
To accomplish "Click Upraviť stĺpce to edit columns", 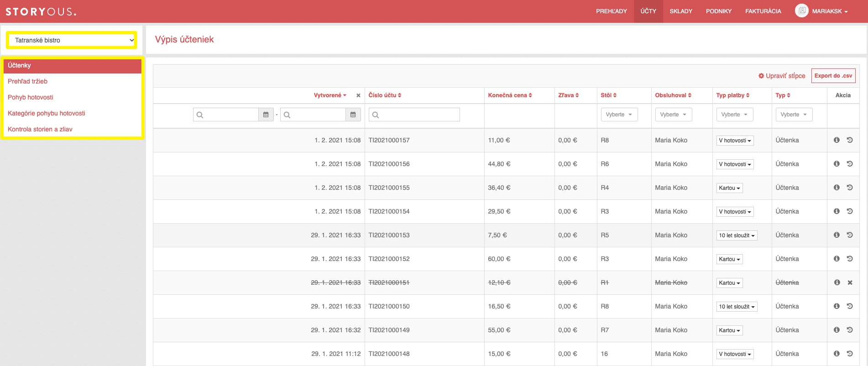I will click(x=782, y=76).
